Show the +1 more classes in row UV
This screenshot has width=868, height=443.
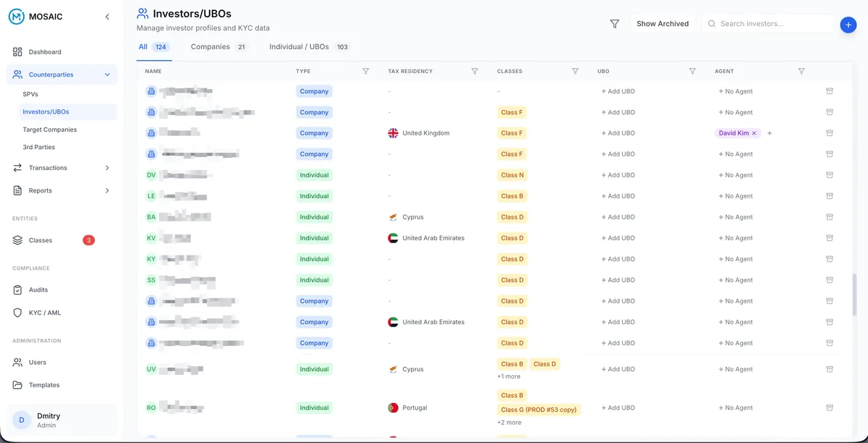pyautogui.click(x=509, y=376)
